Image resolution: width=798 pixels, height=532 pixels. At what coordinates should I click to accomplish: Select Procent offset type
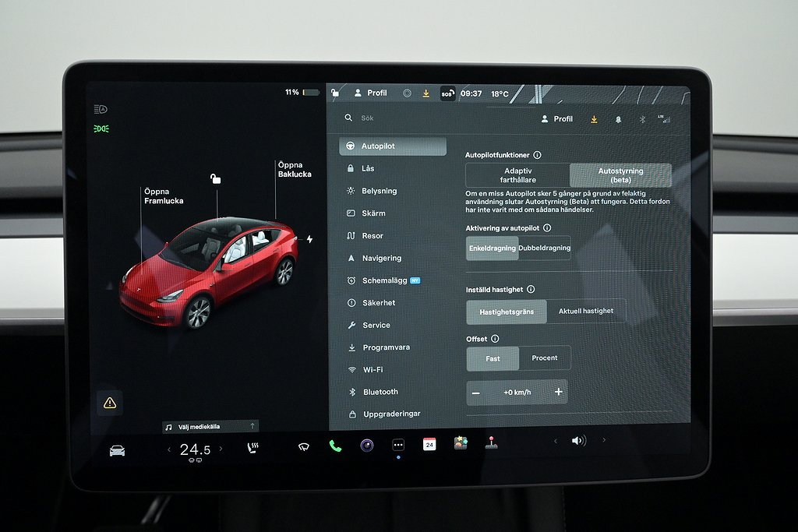coord(545,358)
